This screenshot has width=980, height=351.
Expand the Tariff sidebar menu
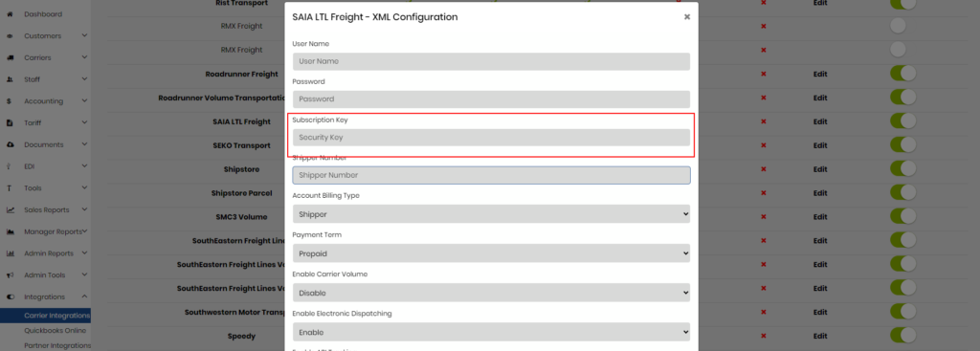[x=45, y=123]
